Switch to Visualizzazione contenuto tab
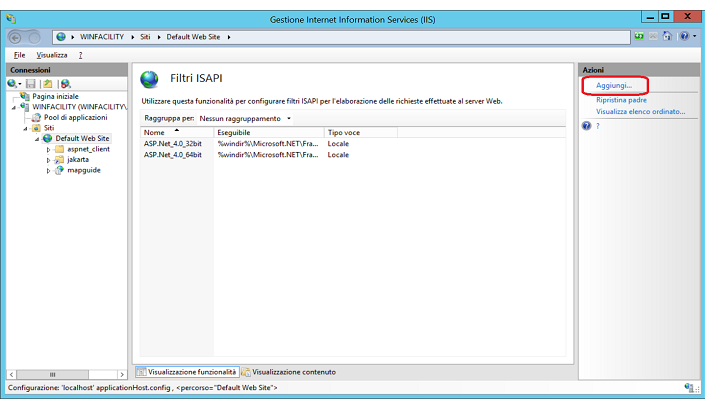The height and width of the screenshot is (399, 705). (289, 372)
